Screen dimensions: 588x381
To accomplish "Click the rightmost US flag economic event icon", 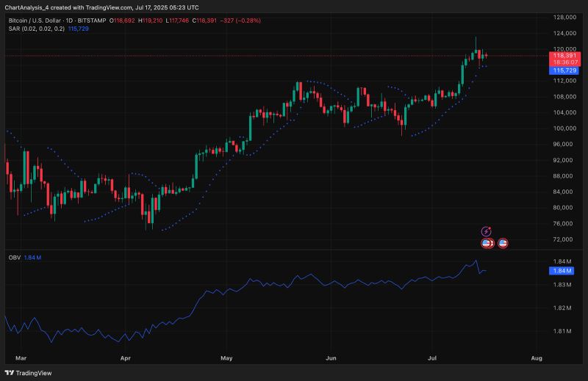I will click(x=503, y=243).
